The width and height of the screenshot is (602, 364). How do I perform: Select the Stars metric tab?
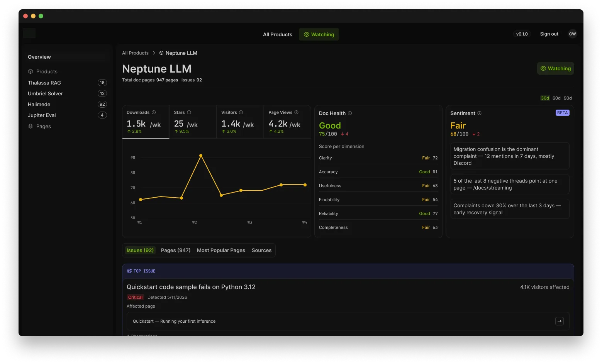(193, 122)
